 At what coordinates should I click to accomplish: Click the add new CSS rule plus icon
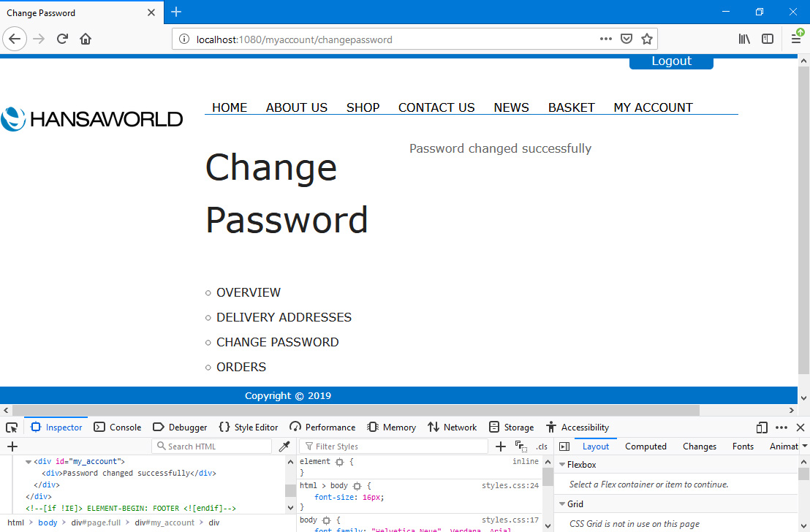pos(501,446)
